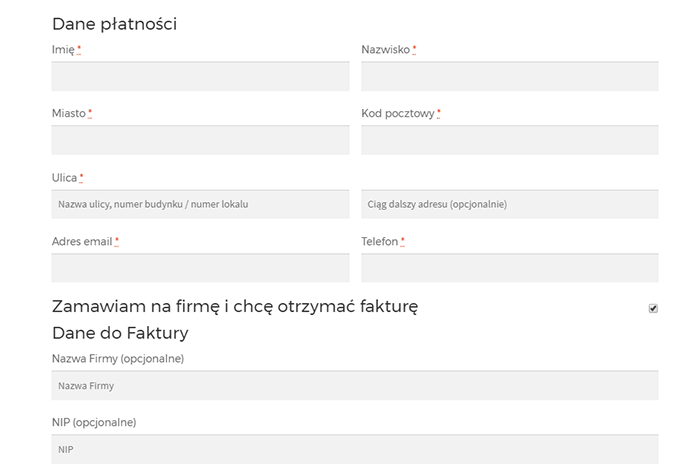Select the Miasto input box

(x=200, y=140)
